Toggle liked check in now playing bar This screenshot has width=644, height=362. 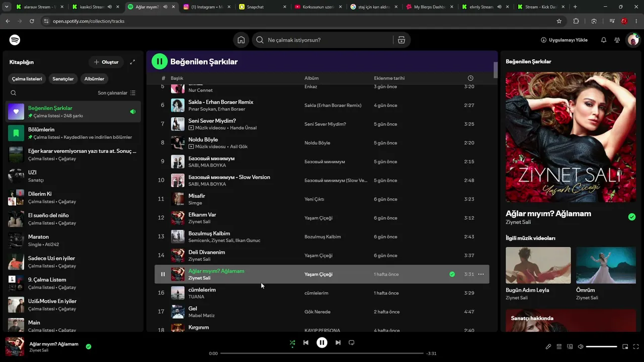tap(89, 346)
